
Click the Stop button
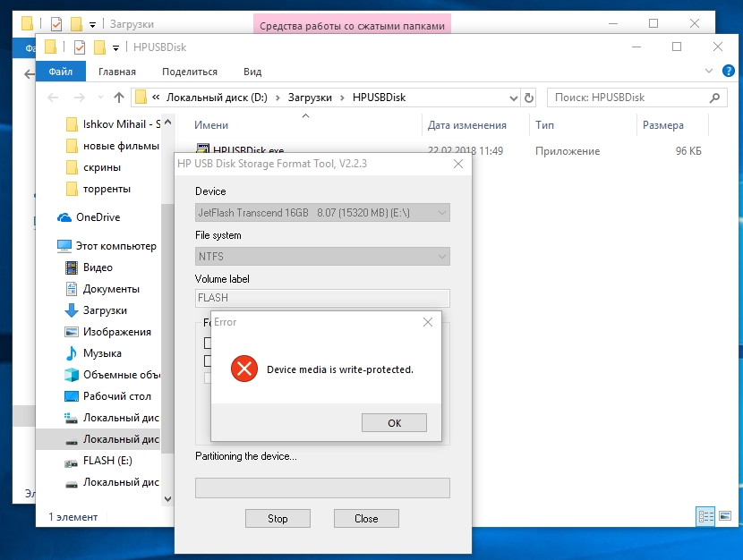tap(278, 519)
